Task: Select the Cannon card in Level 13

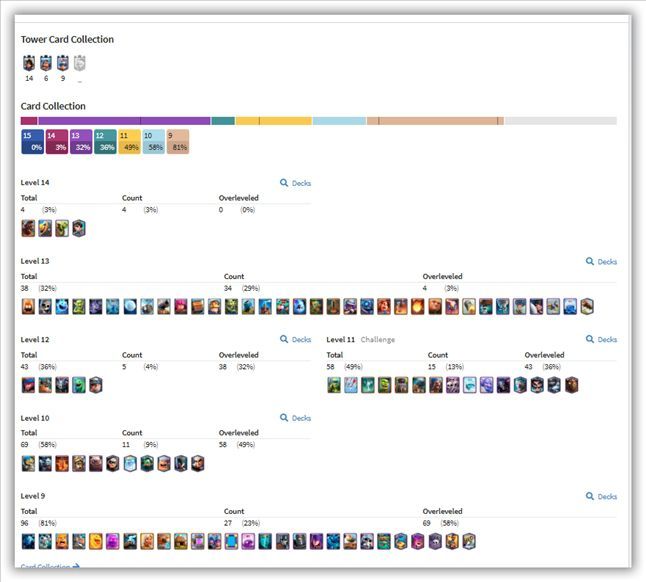Action: 164,306
